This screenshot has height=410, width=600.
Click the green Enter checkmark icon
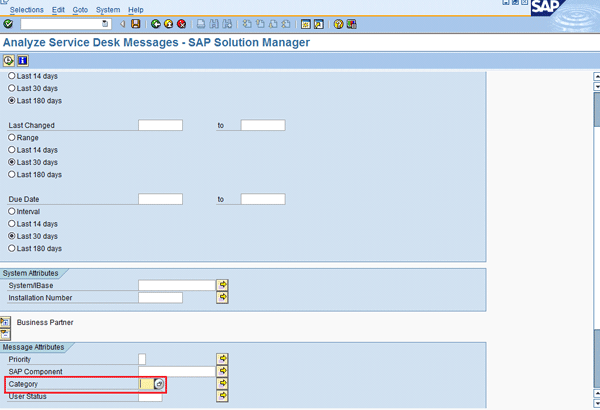coord(8,24)
